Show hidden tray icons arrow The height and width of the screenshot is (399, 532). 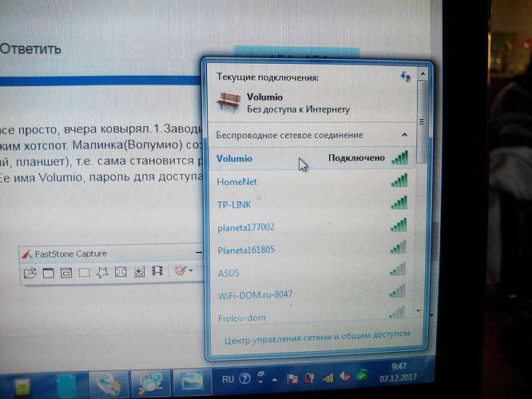[x=275, y=380]
